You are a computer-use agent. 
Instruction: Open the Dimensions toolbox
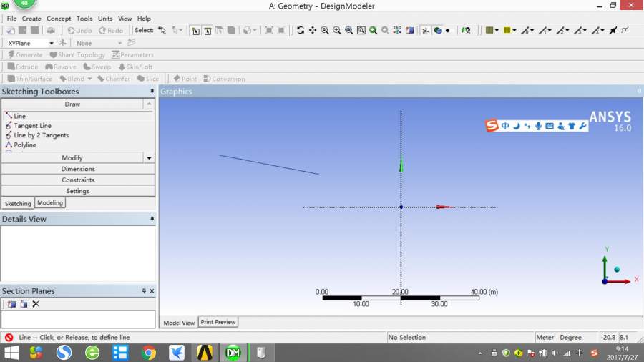(x=78, y=169)
